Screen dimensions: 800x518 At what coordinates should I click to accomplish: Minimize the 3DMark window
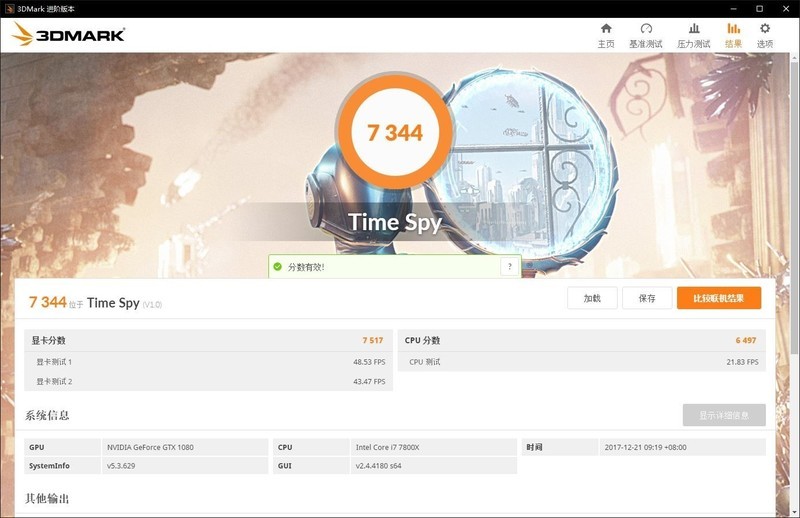coord(733,9)
